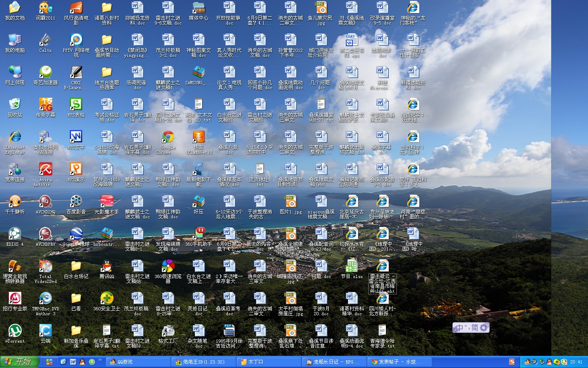Open the 百度影音 player icon
Image resolution: width=588 pixels, height=368 pixels.
[x=76, y=204]
